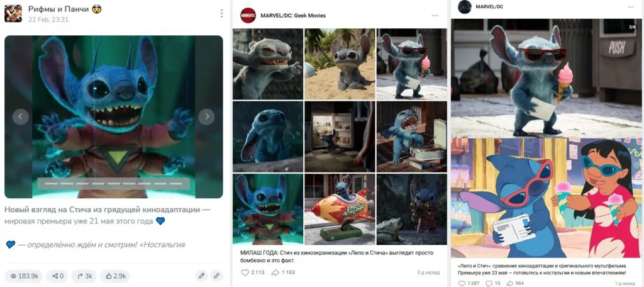Click the carousel progress indicator bar
The width and height of the screenshot is (644, 287).
113,183
